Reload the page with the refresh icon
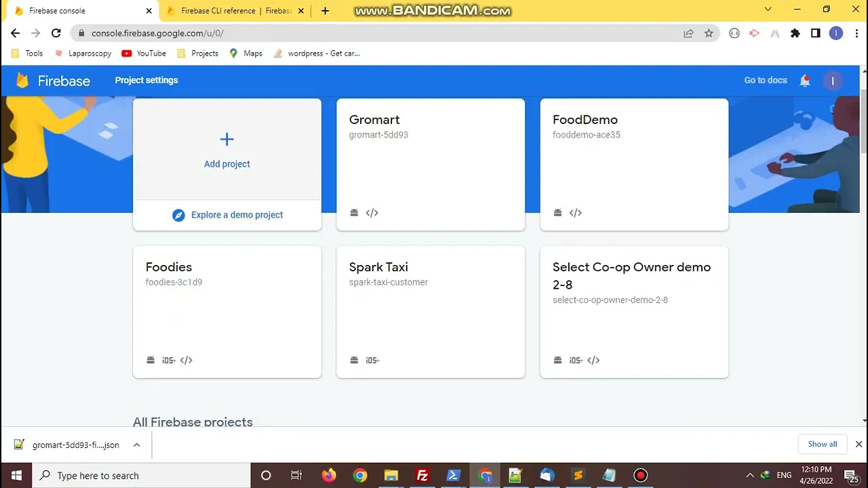This screenshot has height=488, width=868. 56,33
